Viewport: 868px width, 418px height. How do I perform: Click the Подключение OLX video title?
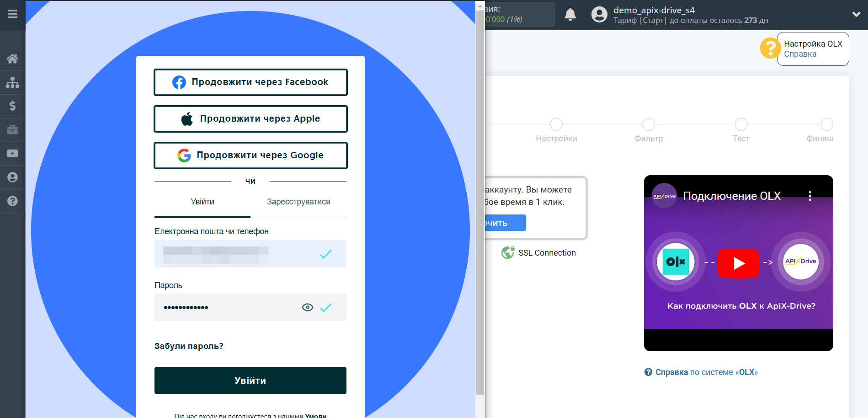click(732, 196)
